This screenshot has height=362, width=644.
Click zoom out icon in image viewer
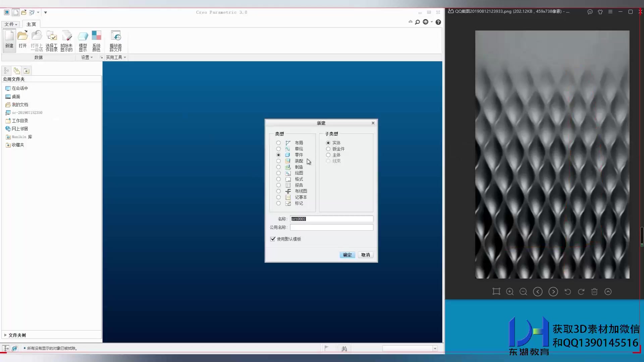[x=523, y=292]
